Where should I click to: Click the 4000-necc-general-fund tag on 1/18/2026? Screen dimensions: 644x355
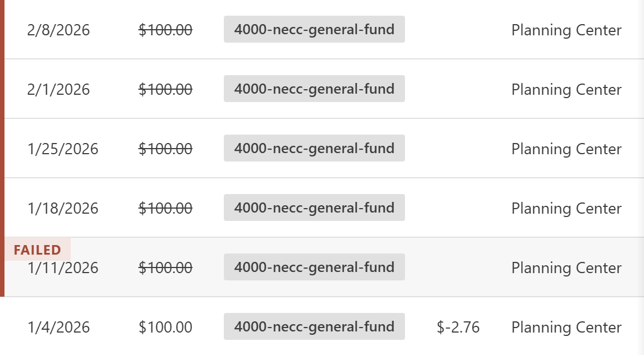click(x=314, y=208)
